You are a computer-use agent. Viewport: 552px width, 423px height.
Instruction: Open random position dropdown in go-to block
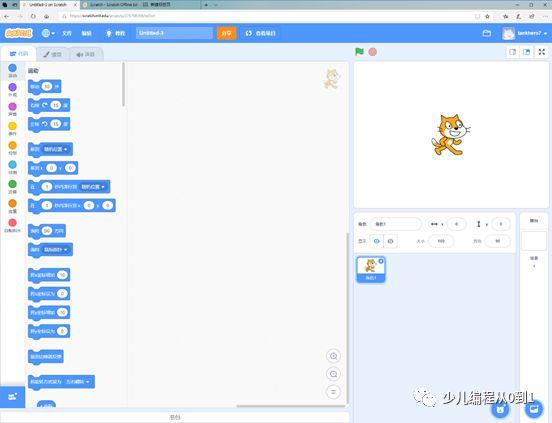56,149
